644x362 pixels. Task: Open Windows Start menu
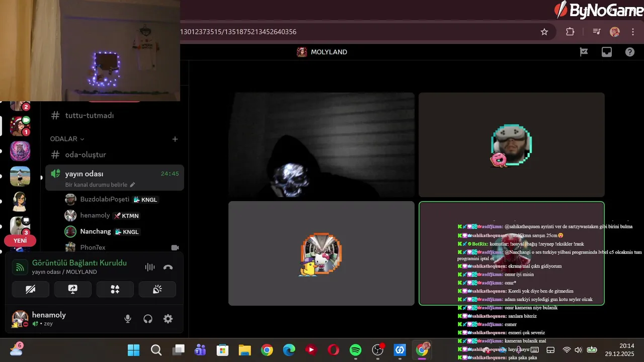133,350
